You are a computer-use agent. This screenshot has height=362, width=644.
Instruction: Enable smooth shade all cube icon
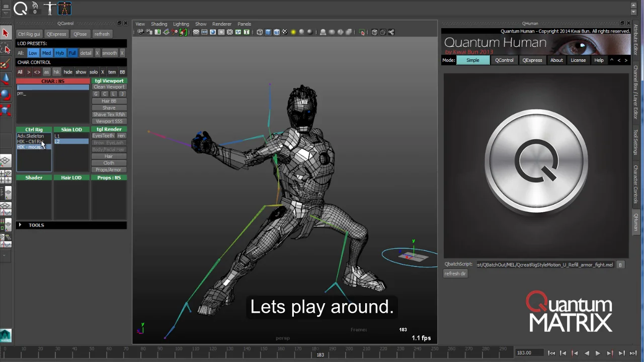pos(268,32)
